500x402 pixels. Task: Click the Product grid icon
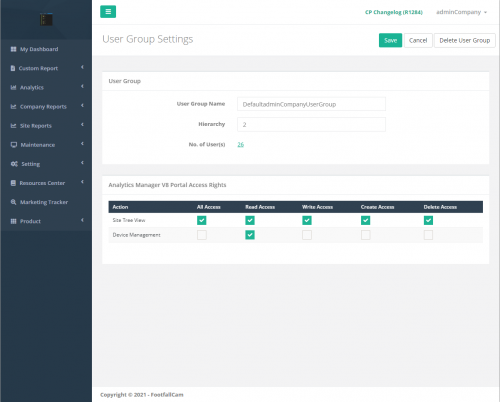click(13, 221)
